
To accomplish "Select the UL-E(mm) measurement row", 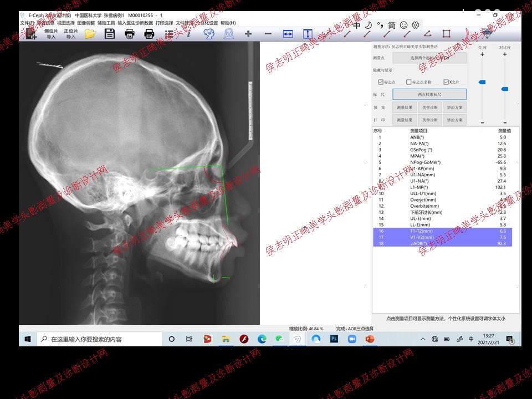I will (x=442, y=218).
